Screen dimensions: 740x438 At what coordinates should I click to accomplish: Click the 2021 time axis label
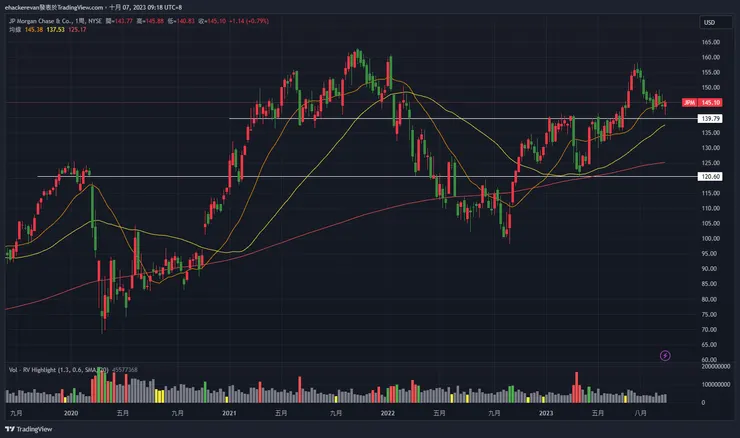click(x=229, y=413)
